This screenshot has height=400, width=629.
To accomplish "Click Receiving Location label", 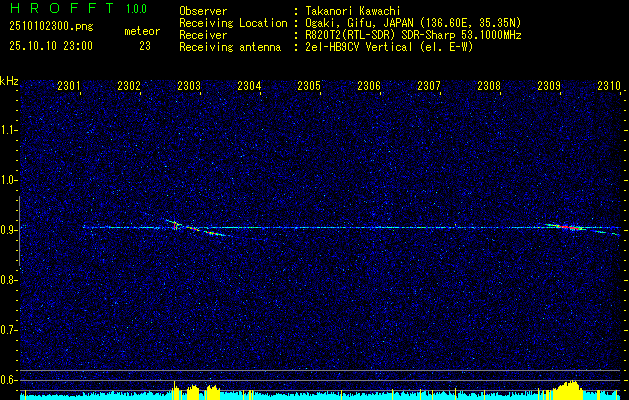I will click(233, 23).
